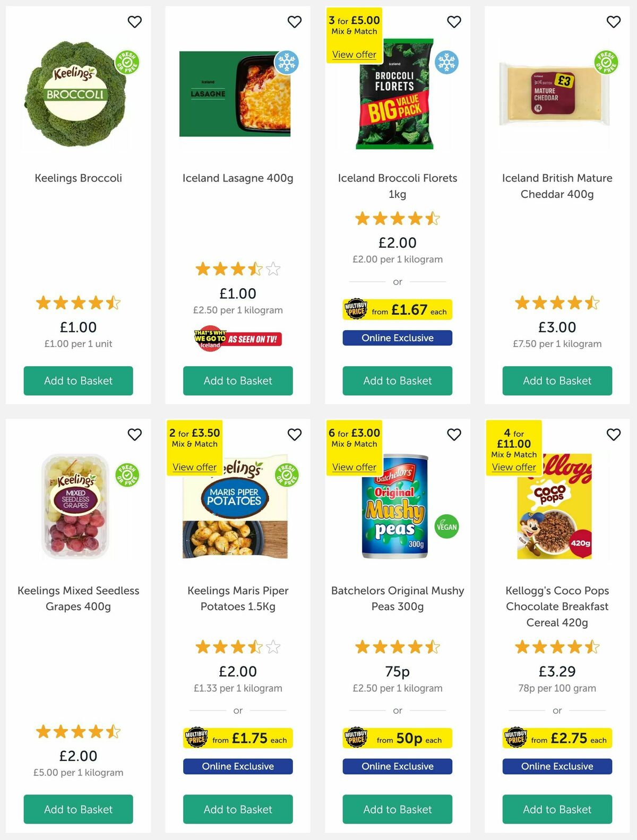
Task: Click the heart on Iceland British Mature Cheddar
Action: click(613, 22)
